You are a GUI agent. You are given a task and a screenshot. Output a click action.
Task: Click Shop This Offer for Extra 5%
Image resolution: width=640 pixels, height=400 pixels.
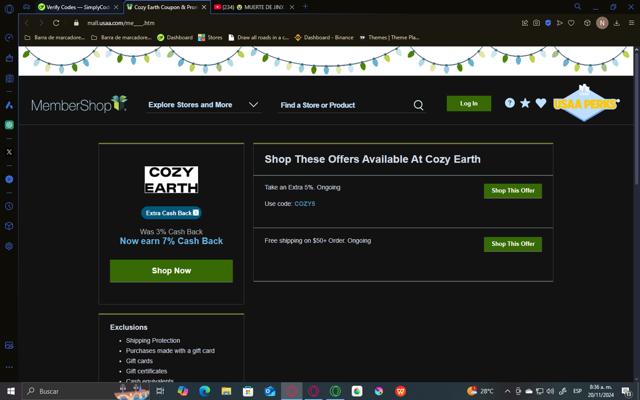coord(513,191)
